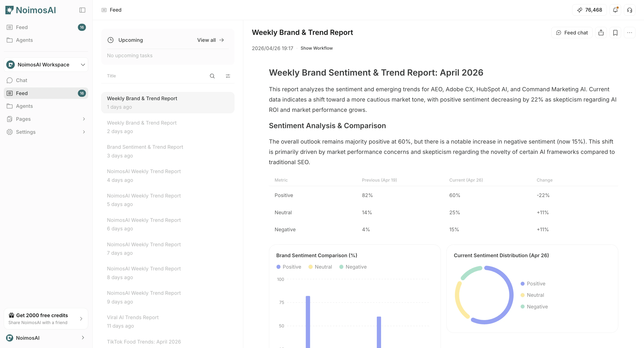Open the feed filter settings icon
The height and width of the screenshot is (348, 644).
point(228,76)
